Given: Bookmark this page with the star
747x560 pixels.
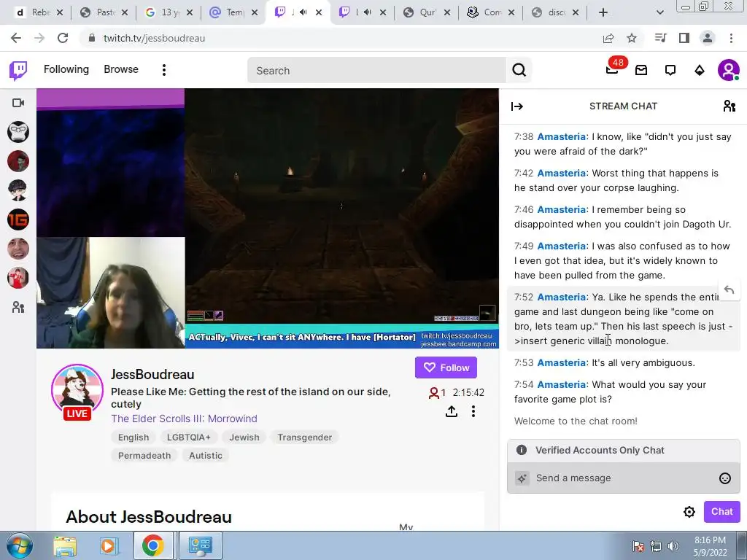Looking at the screenshot, I should click(632, 38).
